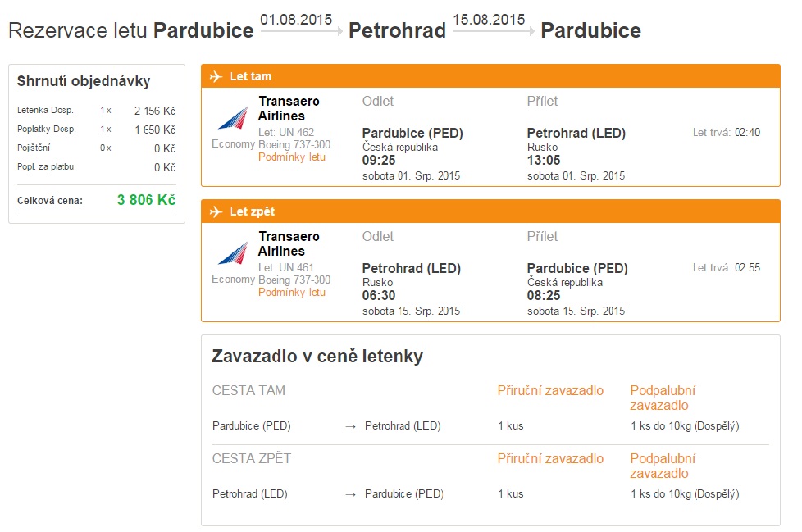Select the Let tam section header

[490, 76]
